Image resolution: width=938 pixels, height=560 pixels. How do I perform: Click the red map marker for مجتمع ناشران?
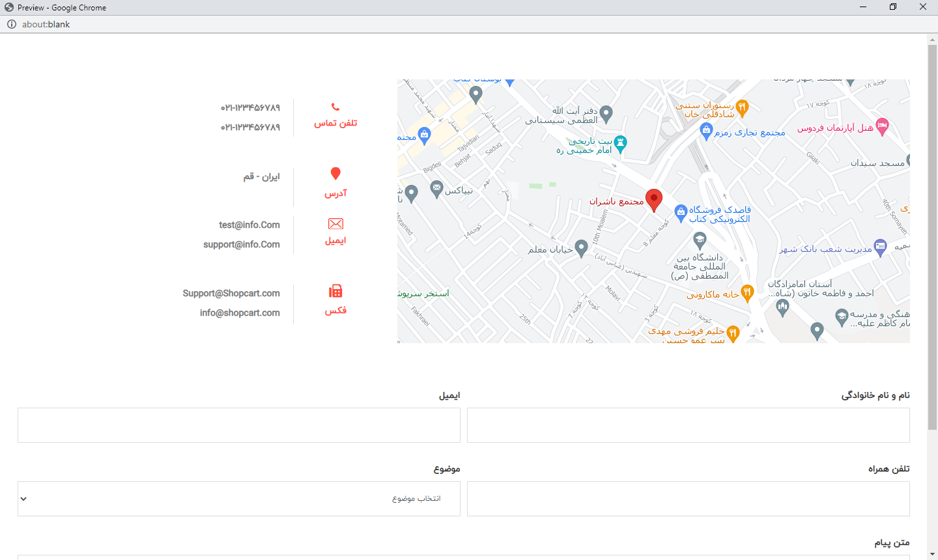653,200
